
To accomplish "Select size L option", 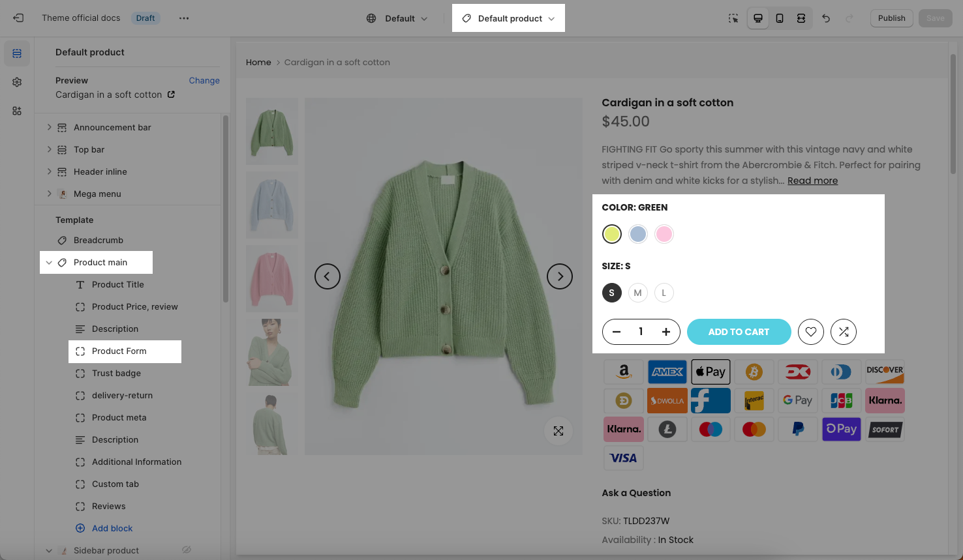I will pos(664,293).
